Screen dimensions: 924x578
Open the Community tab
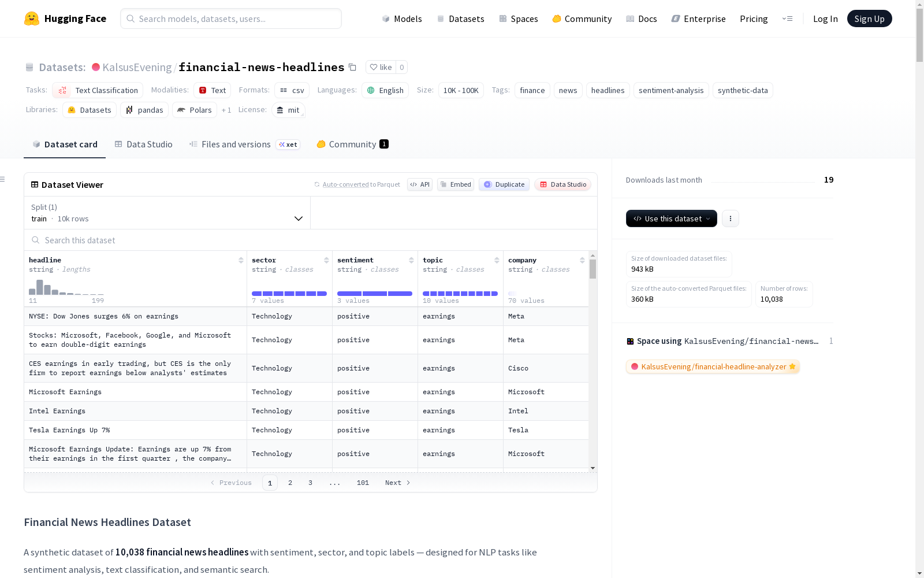352,144
